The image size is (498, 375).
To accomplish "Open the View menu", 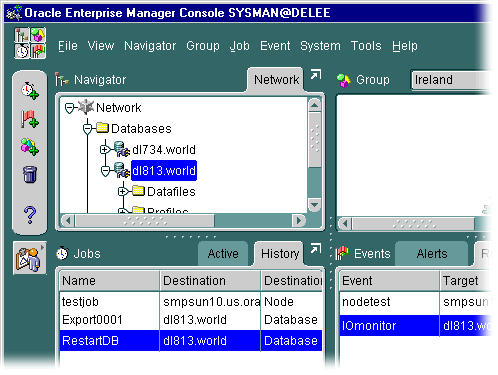I will 101,46.
